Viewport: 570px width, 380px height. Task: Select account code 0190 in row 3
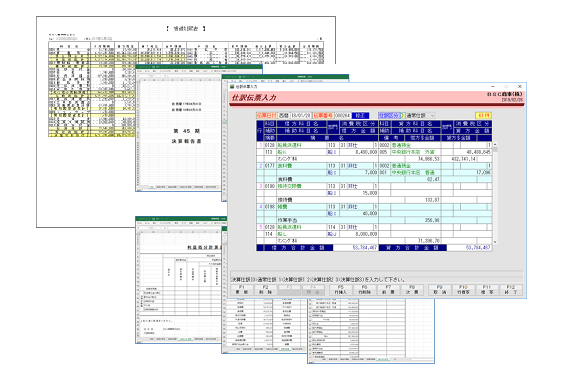pos(270,186)
